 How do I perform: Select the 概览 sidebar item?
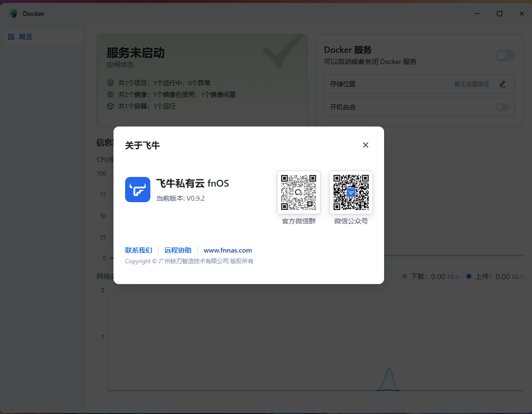click(x=44, y=37)
